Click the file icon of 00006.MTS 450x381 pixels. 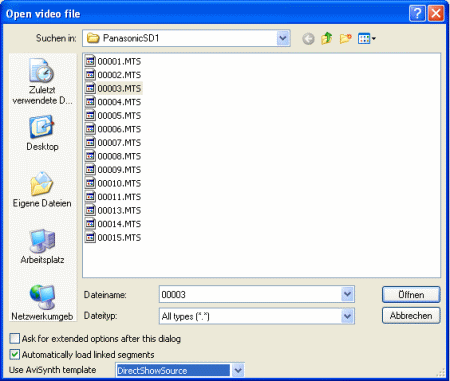90,129
